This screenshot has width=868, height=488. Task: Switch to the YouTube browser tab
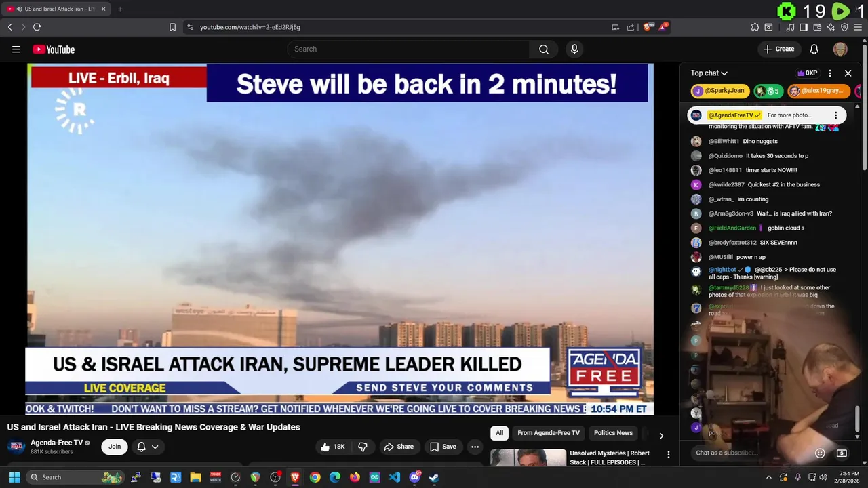(x=56, y=9)
